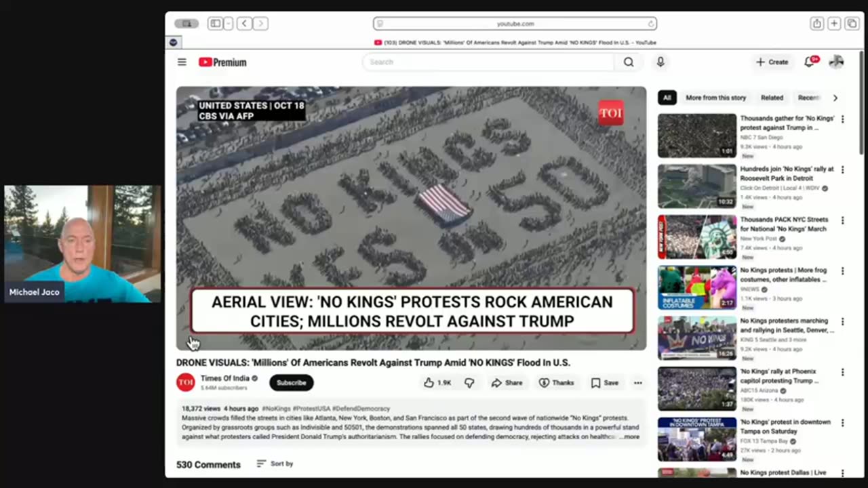This screenshot has height=488, width=868.
Task: Select the DRONE VISUALS browser tab
Action: point(515,42)
